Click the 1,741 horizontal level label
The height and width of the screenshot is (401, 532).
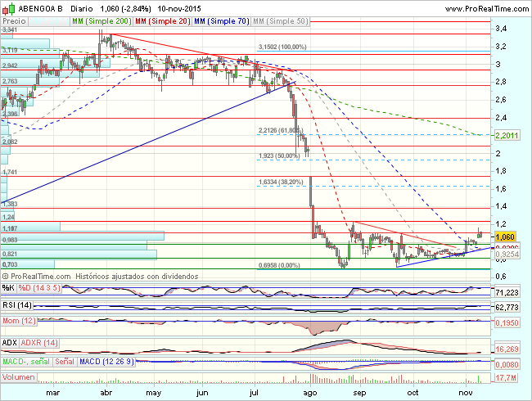click(x=10, y=172)
